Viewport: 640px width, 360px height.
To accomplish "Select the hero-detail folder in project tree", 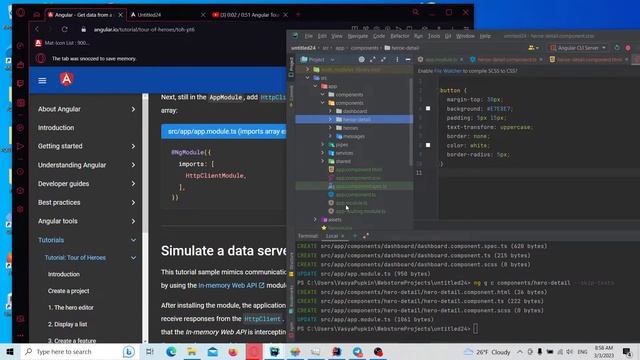I will tap(354, 120).
